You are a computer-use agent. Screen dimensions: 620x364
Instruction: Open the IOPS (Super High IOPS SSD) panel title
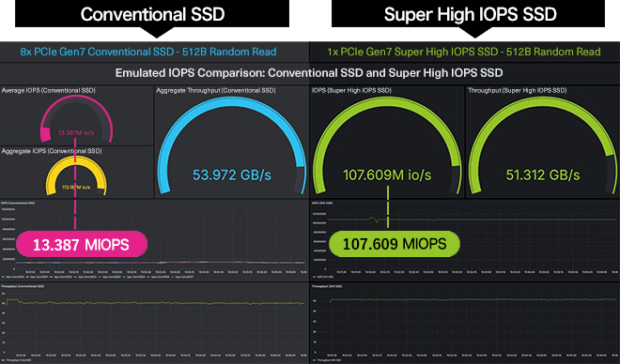pyautogui.click(x=351, y=90)
